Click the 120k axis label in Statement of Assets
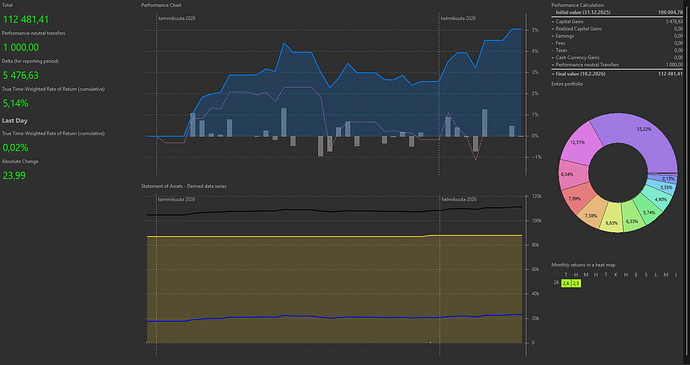The image size is (690, 365). click(x=536, y=196)
